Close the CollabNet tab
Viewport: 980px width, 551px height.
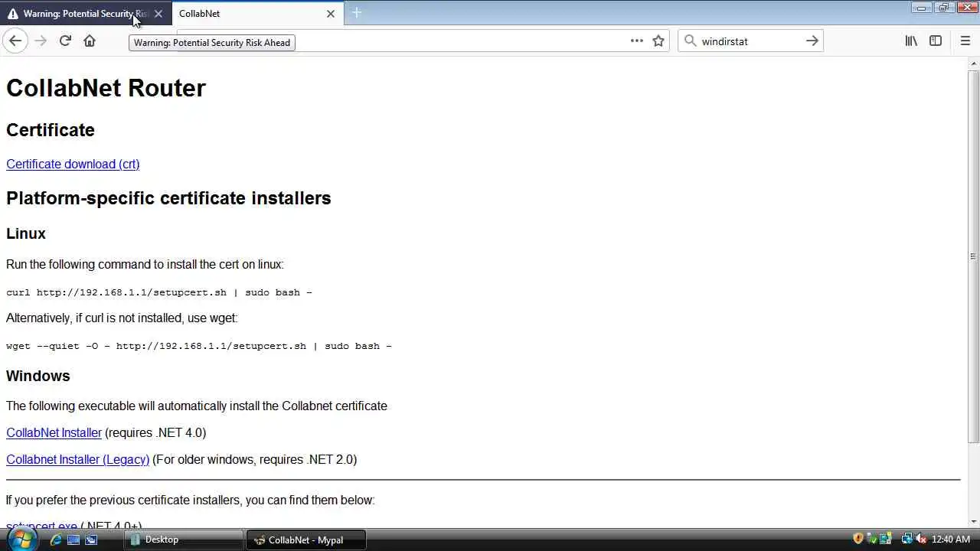[331, 14]
